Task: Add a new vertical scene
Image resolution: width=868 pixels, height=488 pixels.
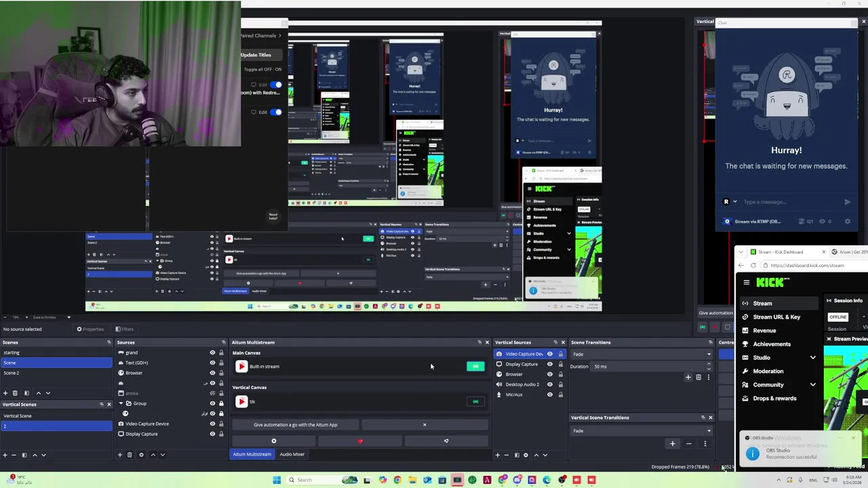Action: 5,455
